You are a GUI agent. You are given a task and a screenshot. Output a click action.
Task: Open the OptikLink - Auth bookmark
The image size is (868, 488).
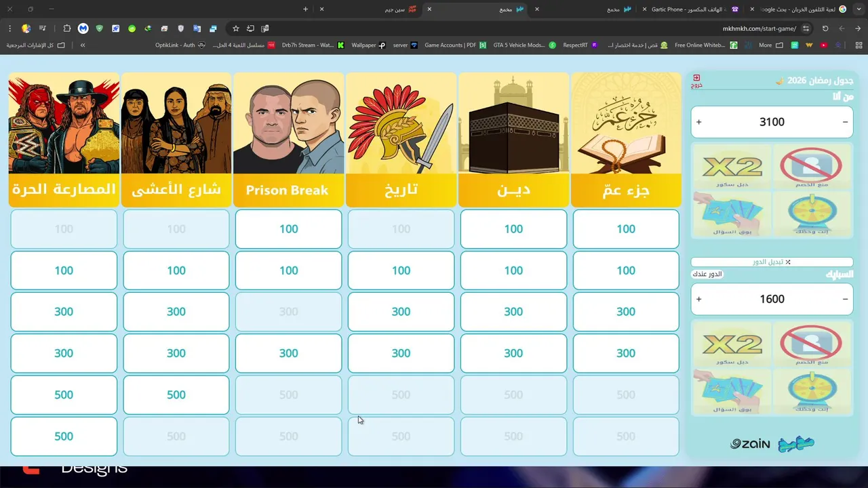coord(180,45)
